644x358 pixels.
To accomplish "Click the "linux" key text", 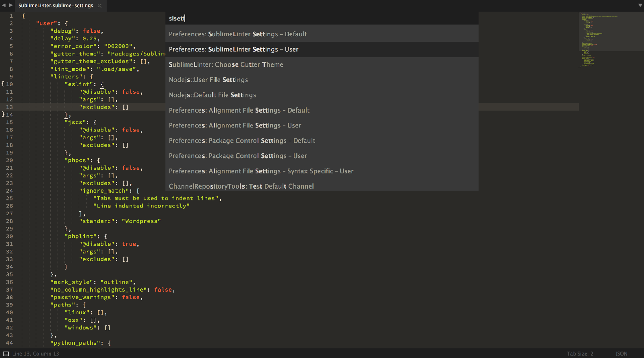I will [x=77, y=313].
